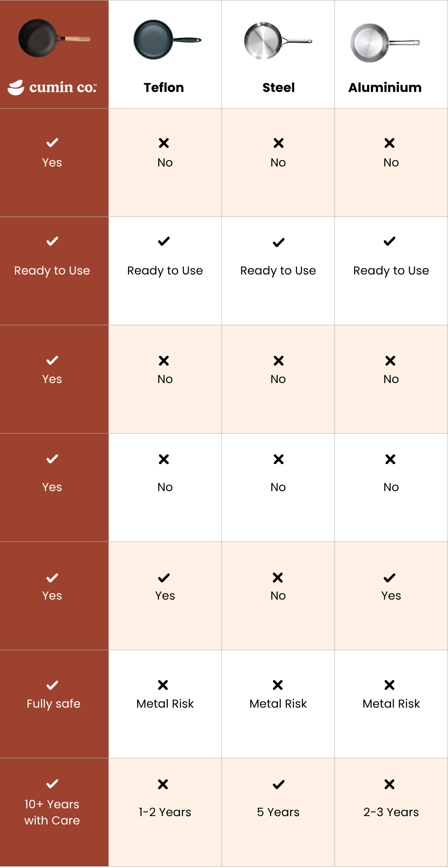Select the Steel pan image
Image resolution: width=448 pixels, height=868 pixels.
(x=277, y=41)
